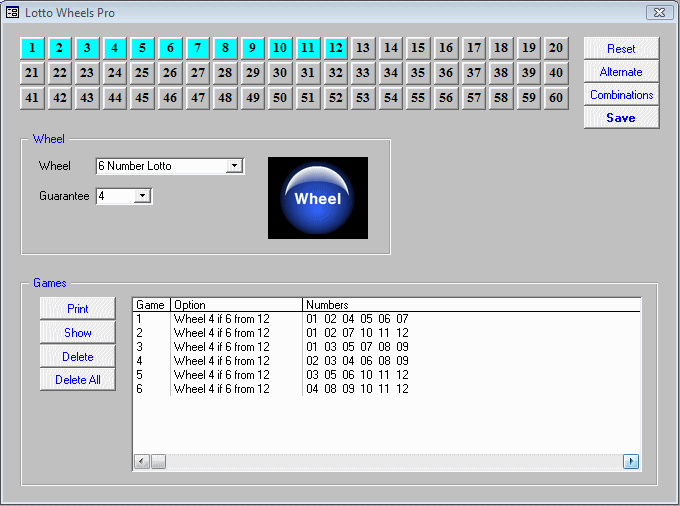Choose number 38
The height and width of the screenshot is (506, 680).
pos(501,72)
